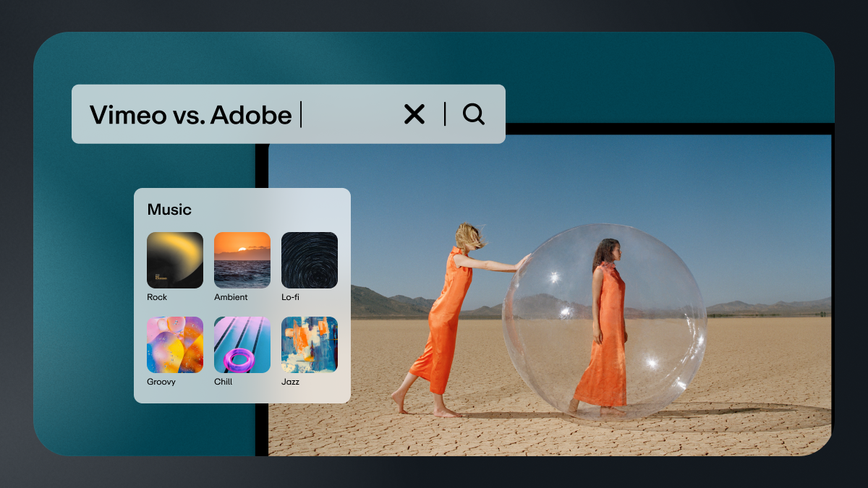Click the 'Chill' genre text label
Image resolution: width=868 pixels, height=488 pixels.
(224, 382)
